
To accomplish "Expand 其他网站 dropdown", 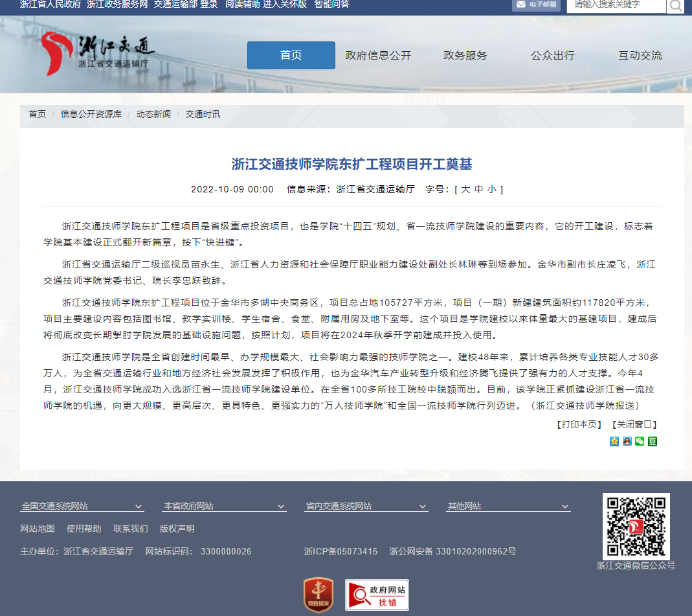I will [x=508, y=507].
